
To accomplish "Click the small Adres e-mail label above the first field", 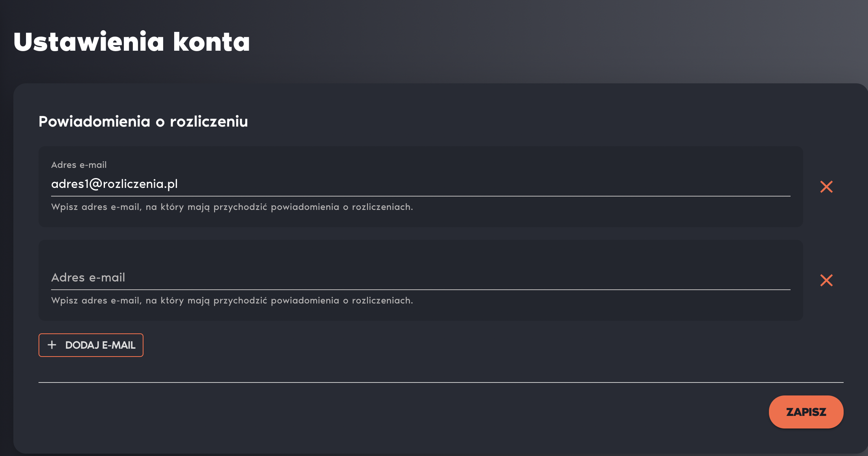I will click(79, 165).
